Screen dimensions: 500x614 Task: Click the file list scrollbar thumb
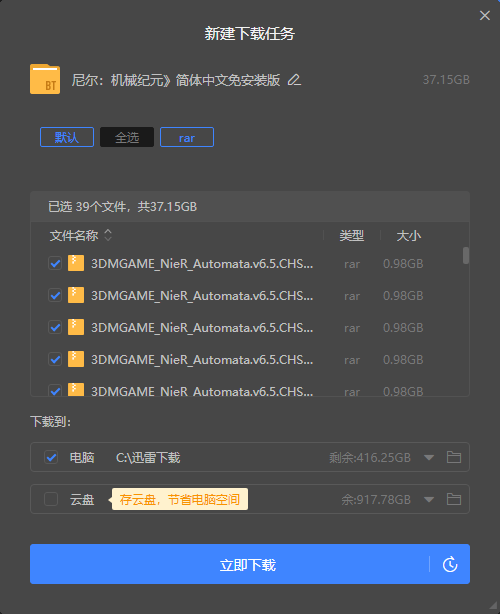point(466,255)
